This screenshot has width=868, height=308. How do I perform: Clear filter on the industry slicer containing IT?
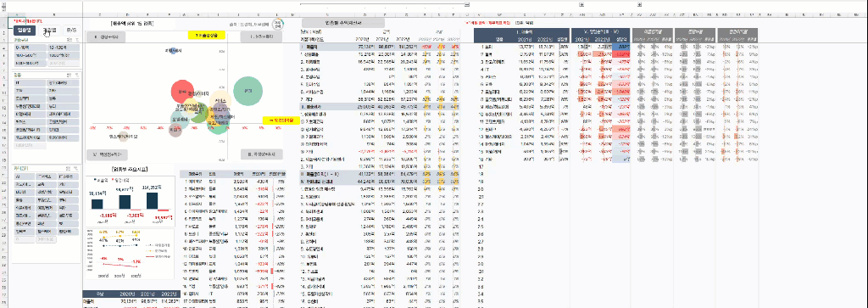[x=77, y=75]
